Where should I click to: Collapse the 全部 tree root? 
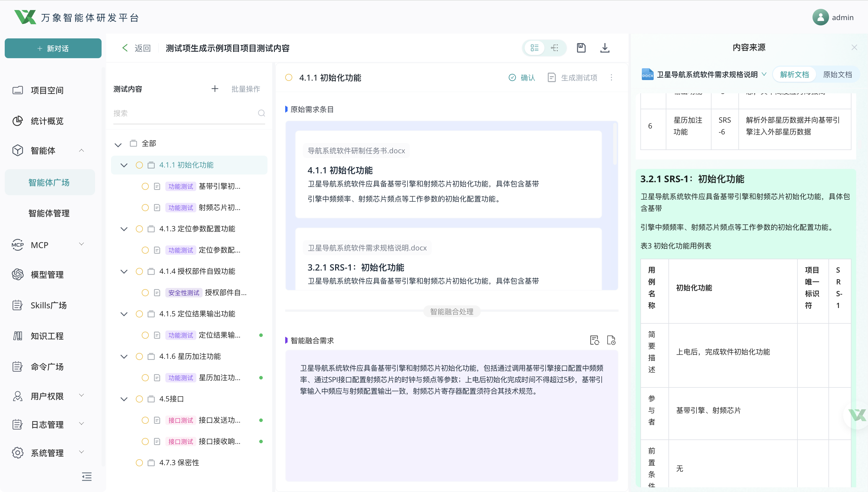click(118, 145)
